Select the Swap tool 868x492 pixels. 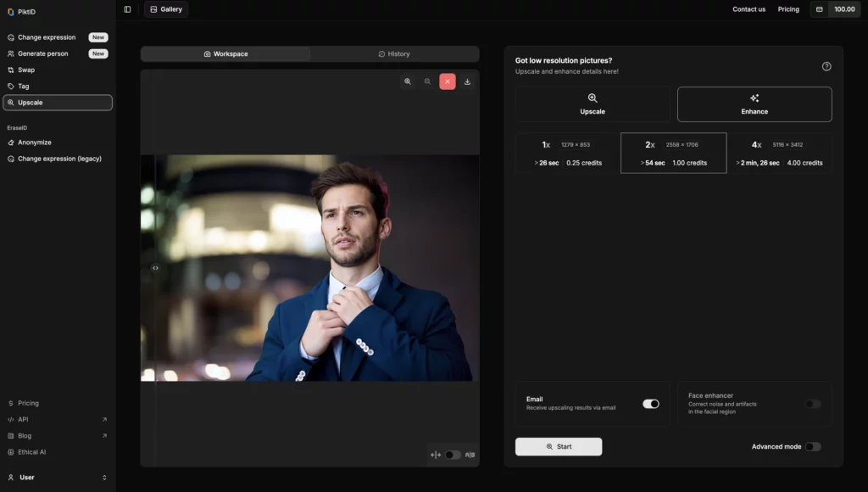tap(26, 69)
